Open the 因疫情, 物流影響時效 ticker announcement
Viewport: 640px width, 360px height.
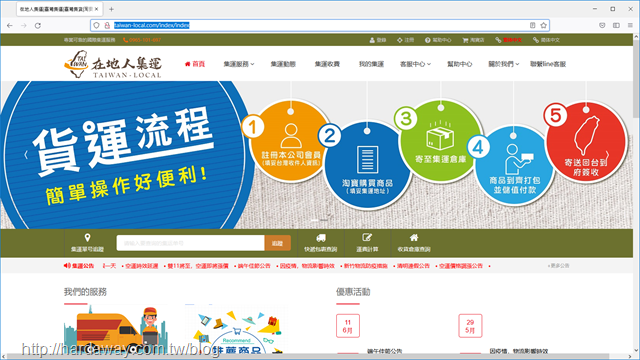(x=307, y=266)
